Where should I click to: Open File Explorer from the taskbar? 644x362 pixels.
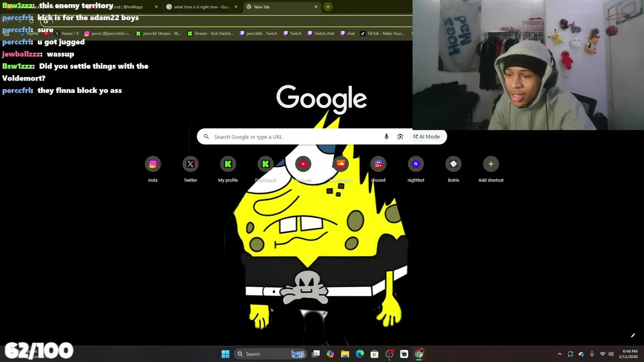pyautogui.click(x=345, y=354)
